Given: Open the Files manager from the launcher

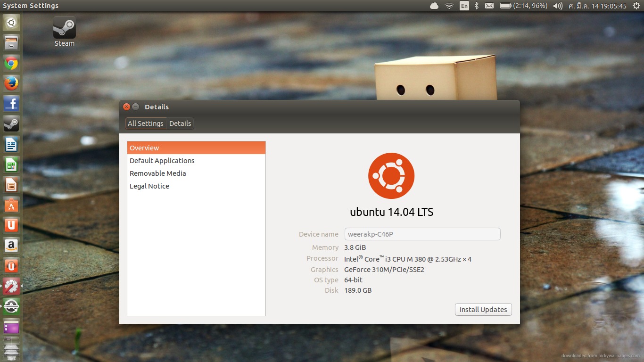Looking at the screenshot, I should tap(11, 42).
